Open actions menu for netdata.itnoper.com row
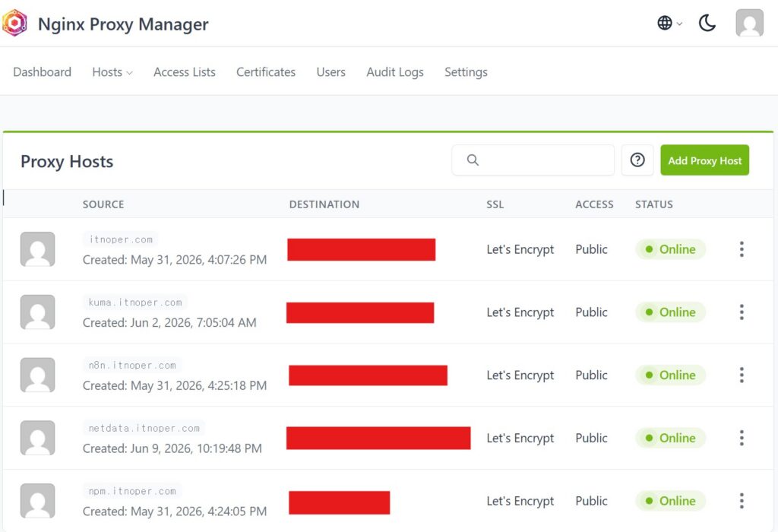 (742, 438)
